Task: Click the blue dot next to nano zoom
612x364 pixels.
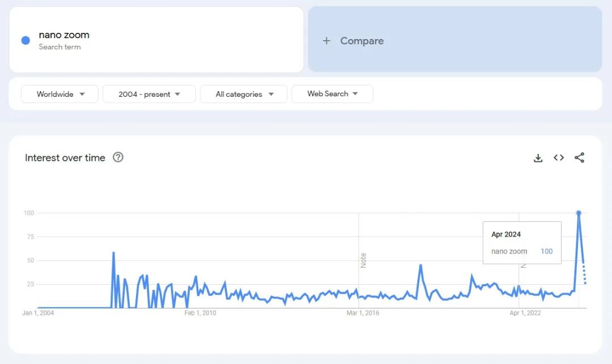Action: (x=25, y=41)
